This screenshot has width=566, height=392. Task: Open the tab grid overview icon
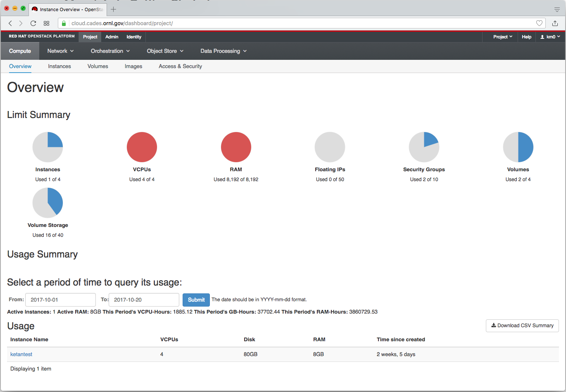(x=46, y=24)
